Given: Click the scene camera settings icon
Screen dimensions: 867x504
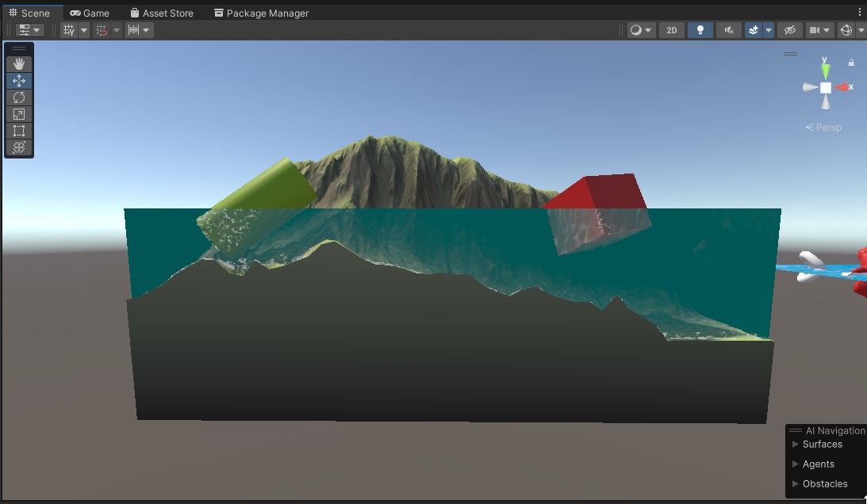Looking at the screenshot, I should click(815, 30).
